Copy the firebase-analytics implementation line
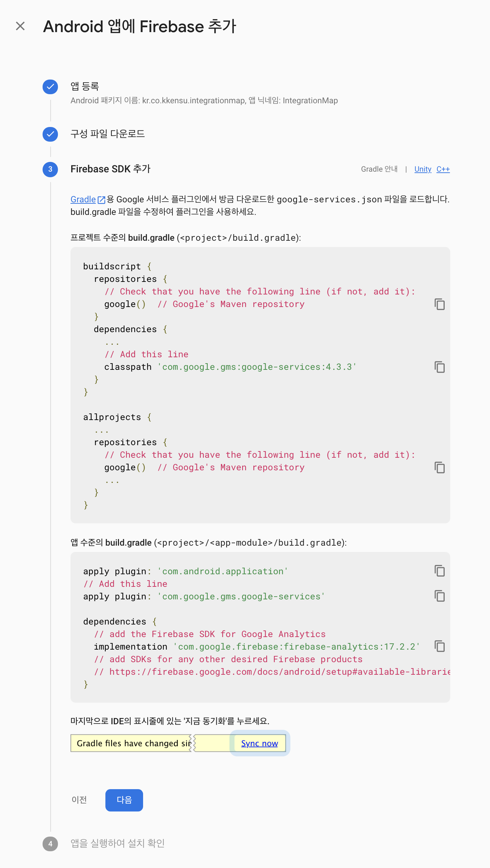 coord(440,646)
